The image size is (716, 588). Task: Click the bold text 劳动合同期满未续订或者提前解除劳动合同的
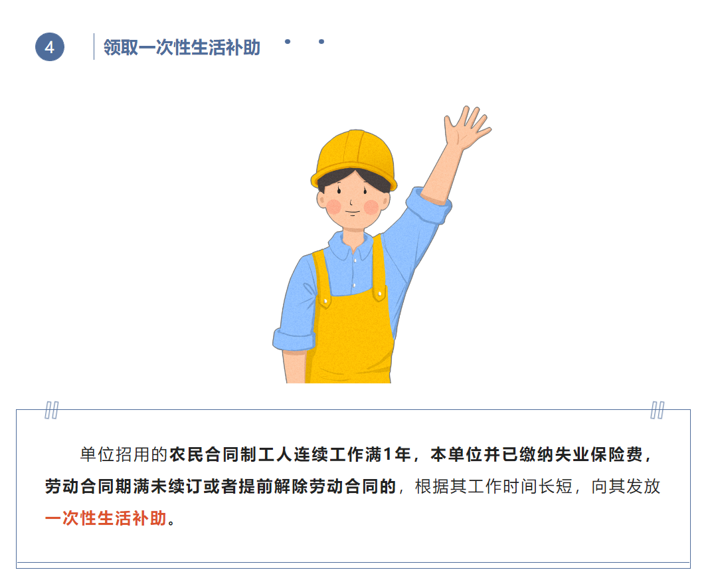click(221, 486)
